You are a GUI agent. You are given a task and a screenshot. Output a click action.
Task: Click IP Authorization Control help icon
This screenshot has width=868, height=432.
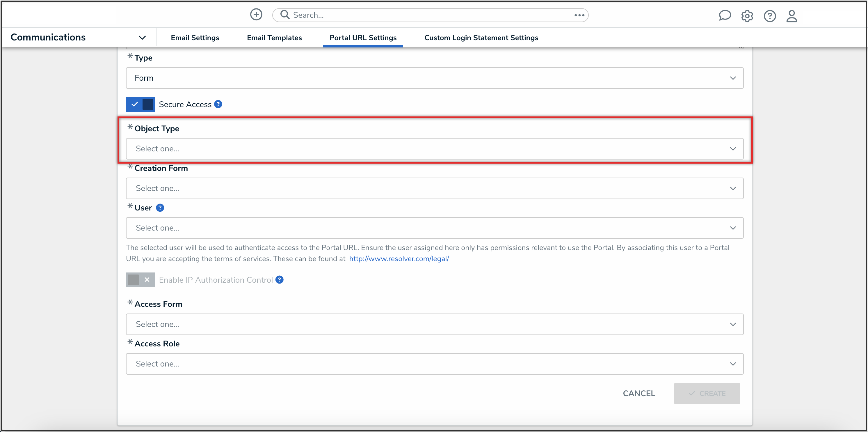(279, 280)
